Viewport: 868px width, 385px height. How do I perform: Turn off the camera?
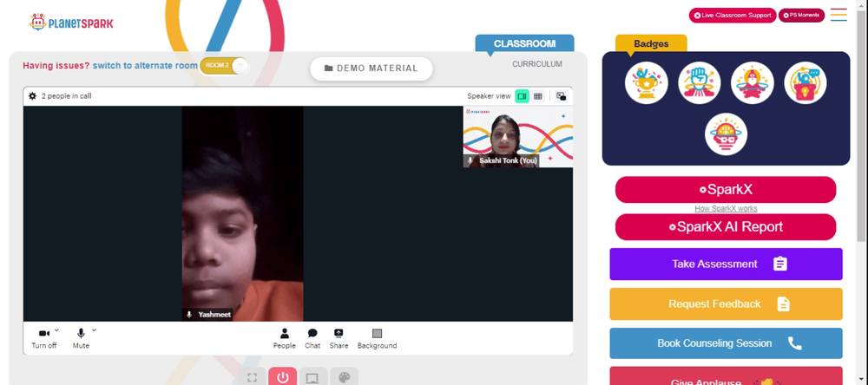(x=43, y=338)
